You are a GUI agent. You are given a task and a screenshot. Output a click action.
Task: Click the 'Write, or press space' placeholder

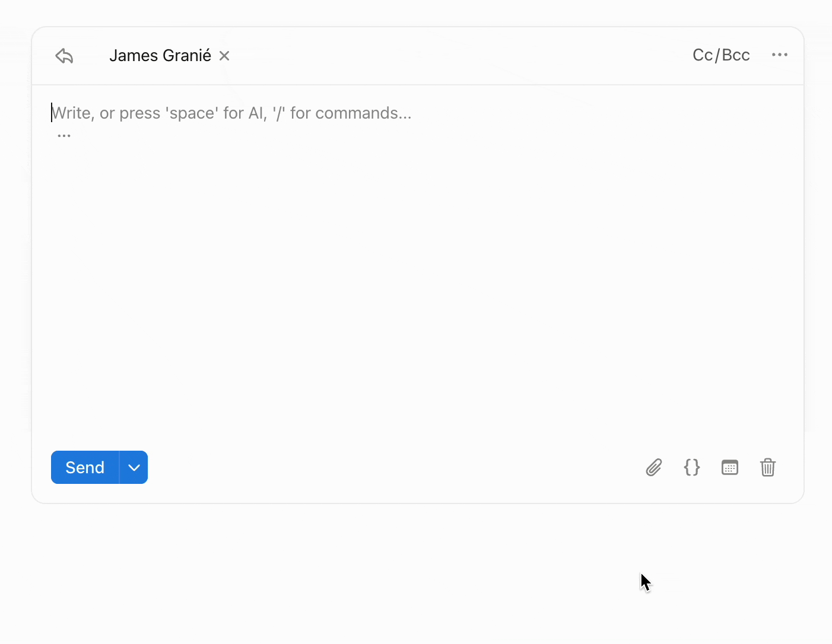pos(231,113)
